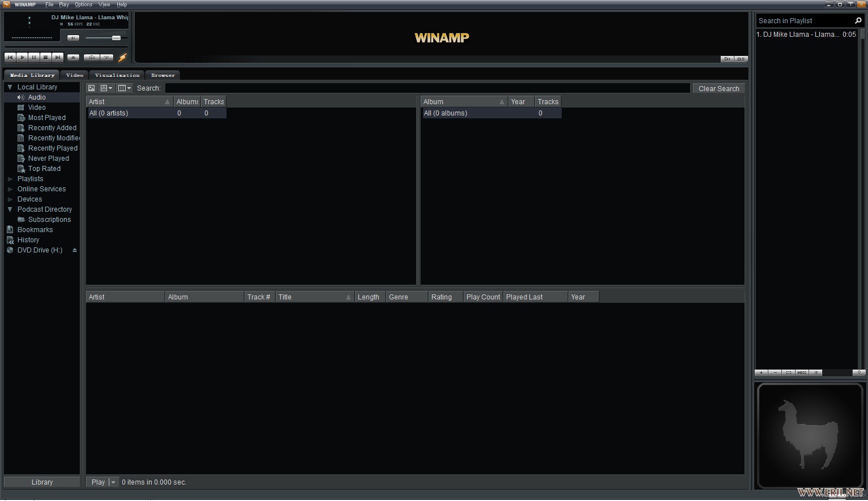Add files with the playlist plus button
Viewport: 868px width, 501px height.
tap(762, 372)
